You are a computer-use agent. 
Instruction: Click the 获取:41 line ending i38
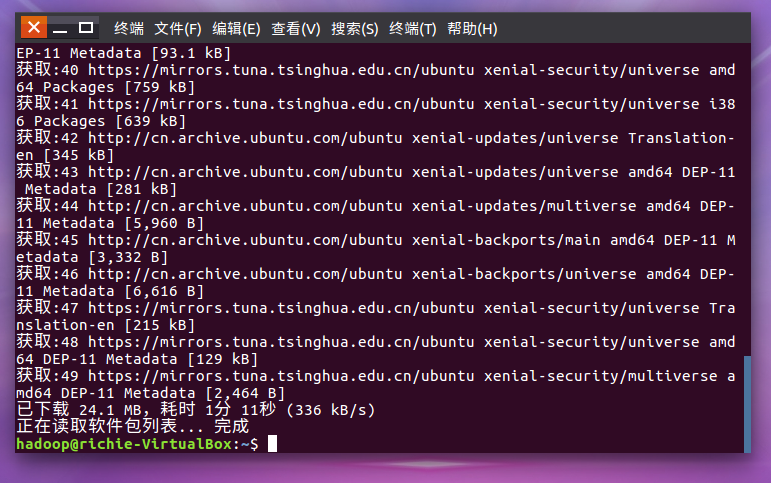point(376,104)
